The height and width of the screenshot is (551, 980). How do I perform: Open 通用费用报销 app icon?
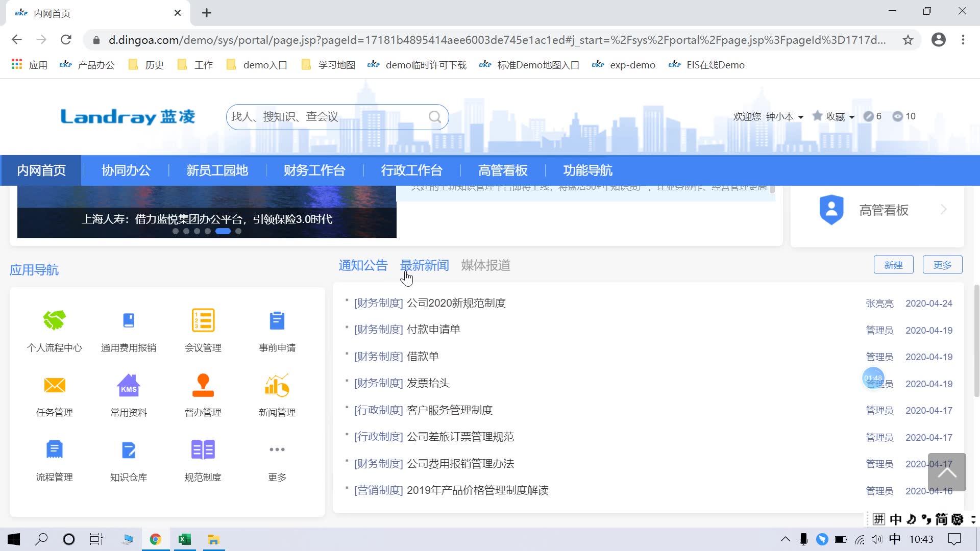point(129,320)
